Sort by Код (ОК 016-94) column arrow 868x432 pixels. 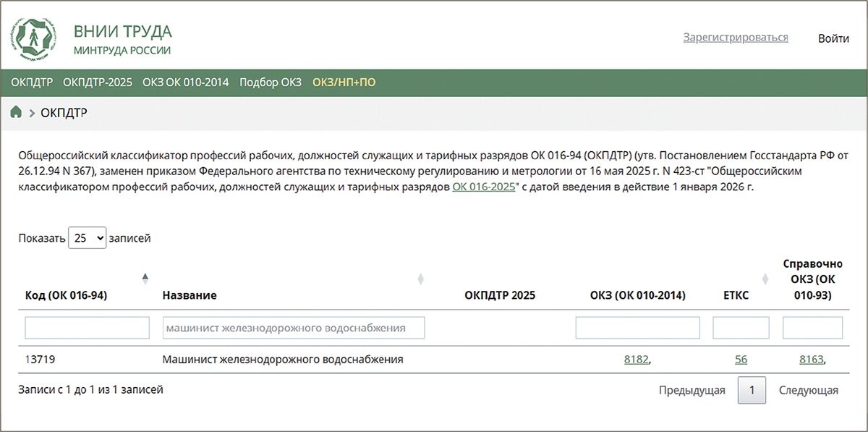point(145,278)
